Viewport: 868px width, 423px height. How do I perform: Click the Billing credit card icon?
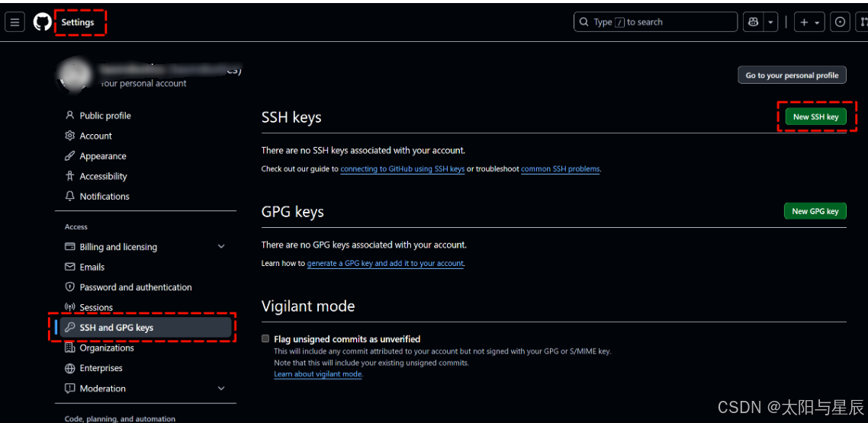(x=69, y=247)
